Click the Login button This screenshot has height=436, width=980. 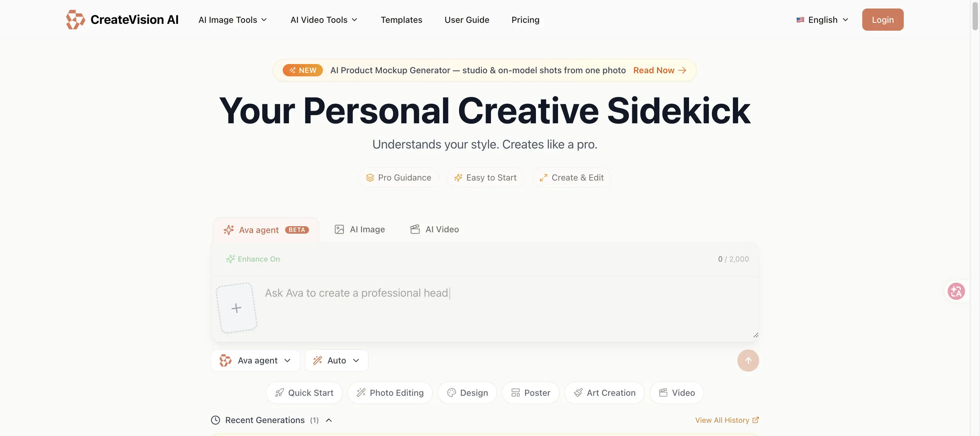pos(883,19)
